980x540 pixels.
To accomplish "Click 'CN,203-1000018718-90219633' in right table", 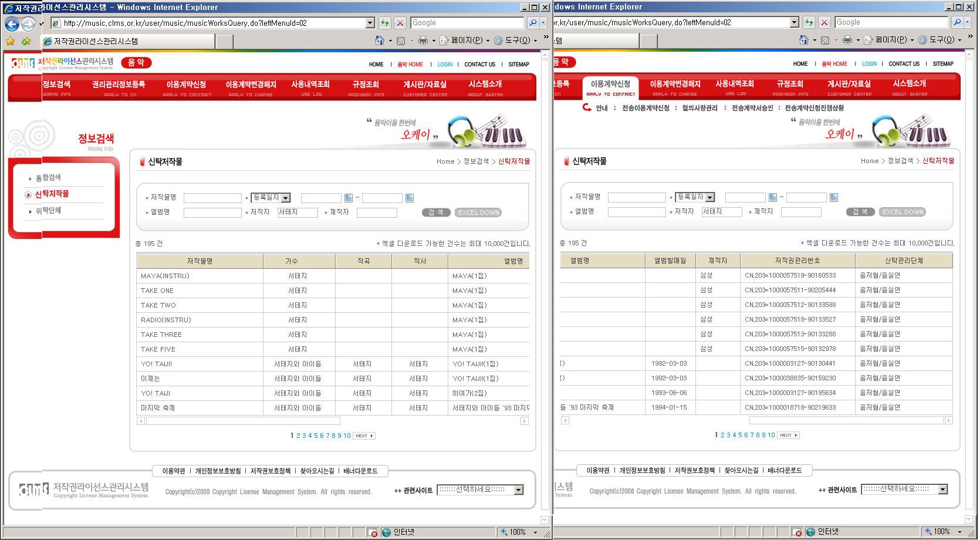I will coord(790,407).
